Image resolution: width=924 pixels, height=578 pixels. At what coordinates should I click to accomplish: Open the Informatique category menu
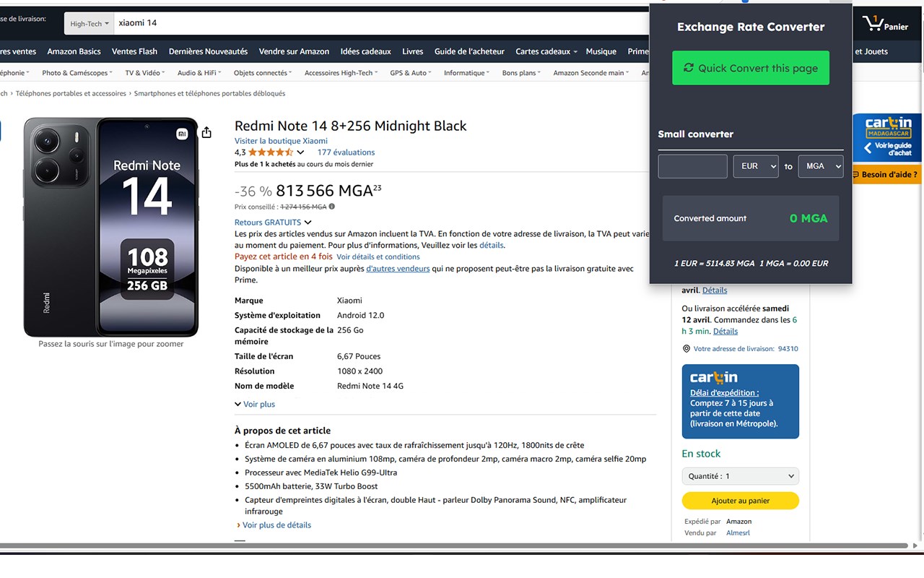click(x=466, y=73)
